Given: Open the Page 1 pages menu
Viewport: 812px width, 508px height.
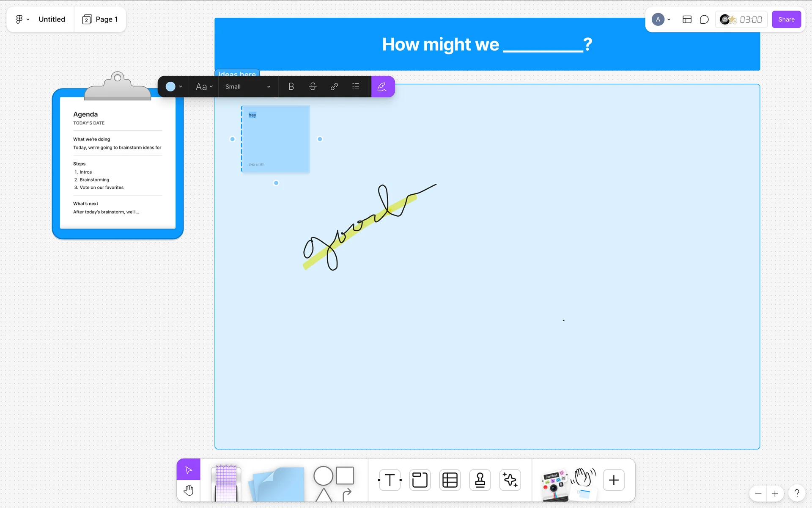Looking at the screenshot, I should [100, 19].
